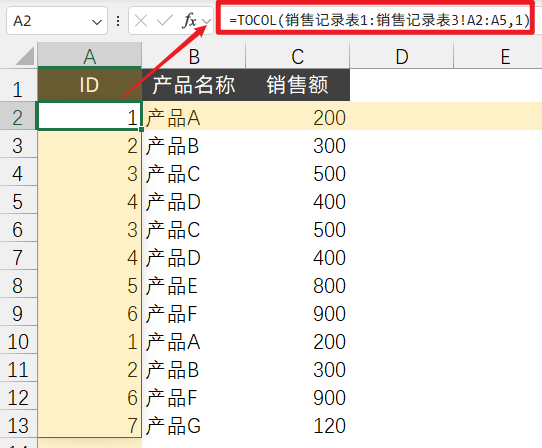The image size is (542, 448).
Task: Select row 10 header
Action: [x=18, y=340]
